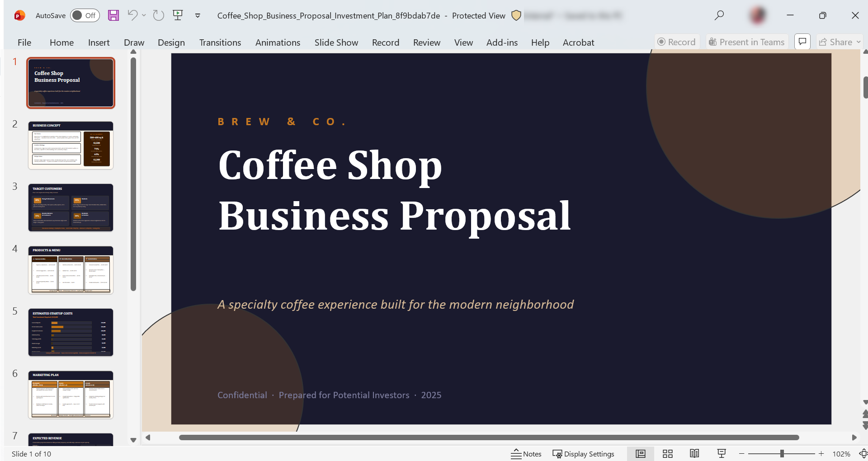Switch to the Insert tab

tap(99, 42)
